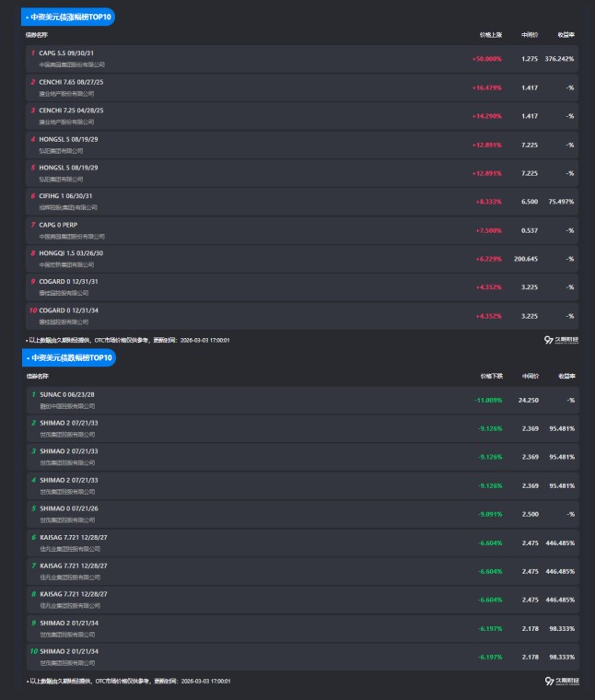
Task: Click the -11.009% price drop value
Action: click(487, 400)
